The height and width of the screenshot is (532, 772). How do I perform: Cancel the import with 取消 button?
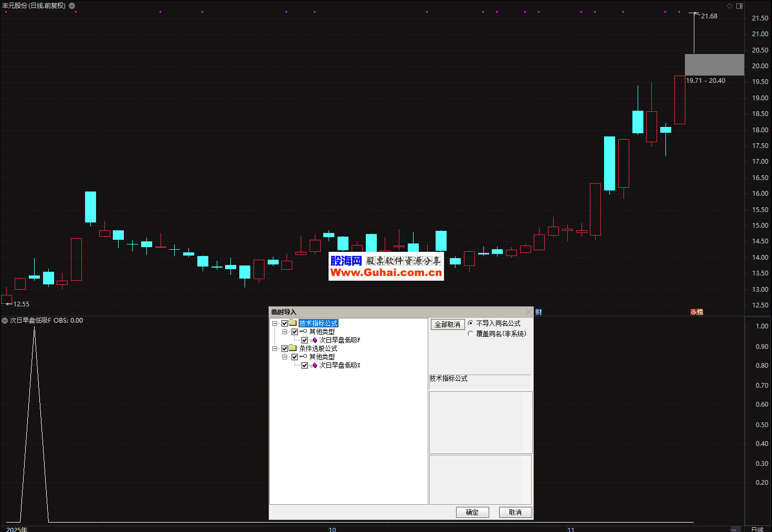click(515, 512)
